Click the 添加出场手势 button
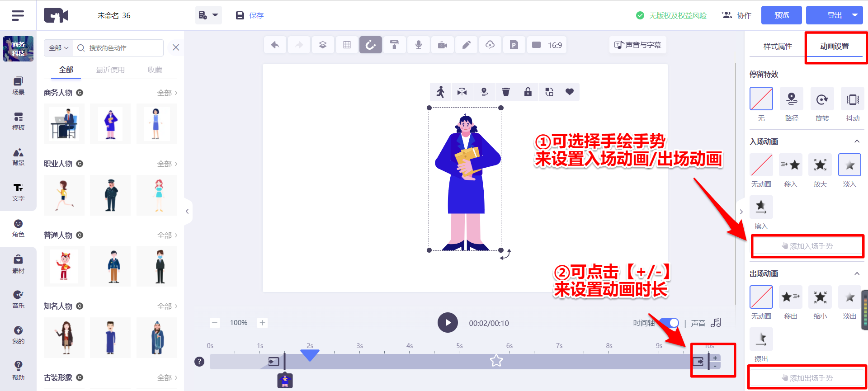The image size is (868, 391). click(x=807, y=378)
